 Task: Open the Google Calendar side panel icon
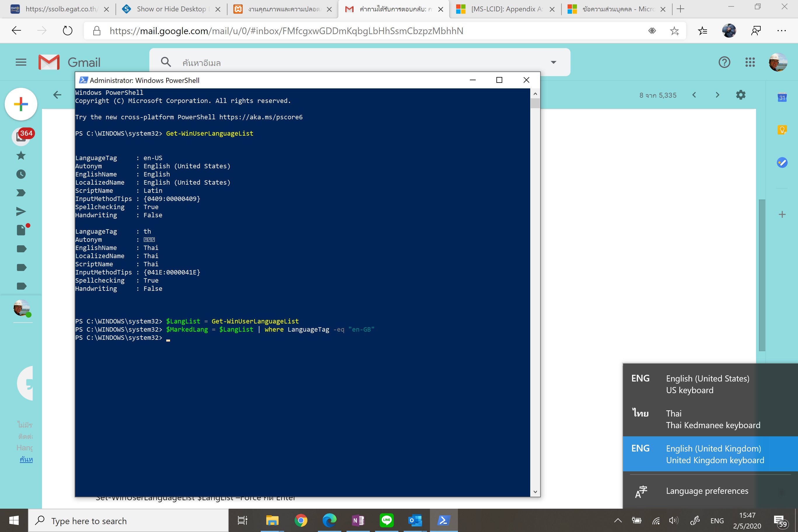(x=782, y=98)
